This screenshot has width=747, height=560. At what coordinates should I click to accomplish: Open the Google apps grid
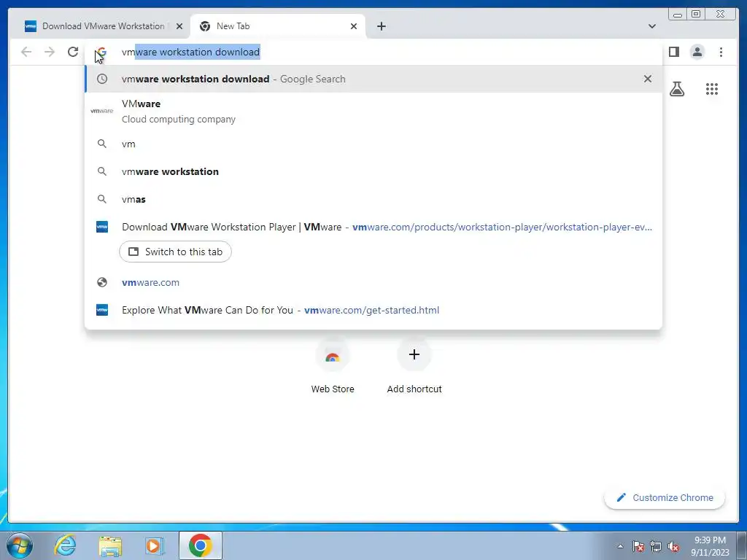tap(712, 89)
